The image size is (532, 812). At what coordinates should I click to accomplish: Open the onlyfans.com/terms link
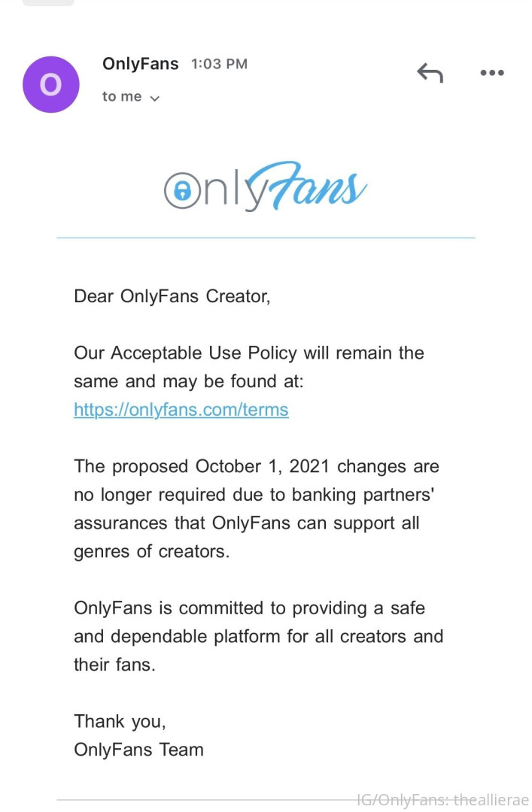181,410
